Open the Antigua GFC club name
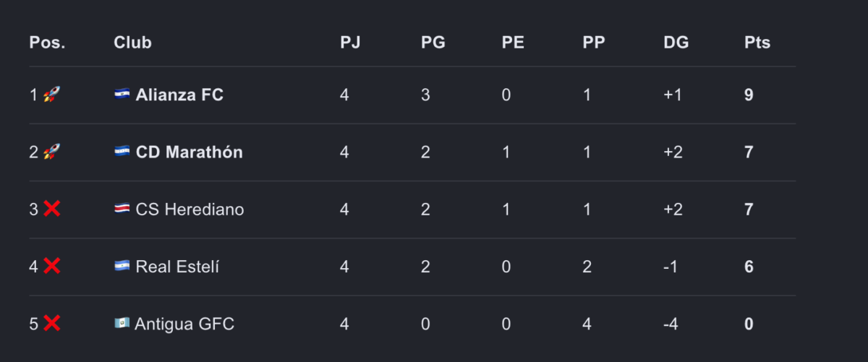The image size is (868, 362). click(184, 324)
